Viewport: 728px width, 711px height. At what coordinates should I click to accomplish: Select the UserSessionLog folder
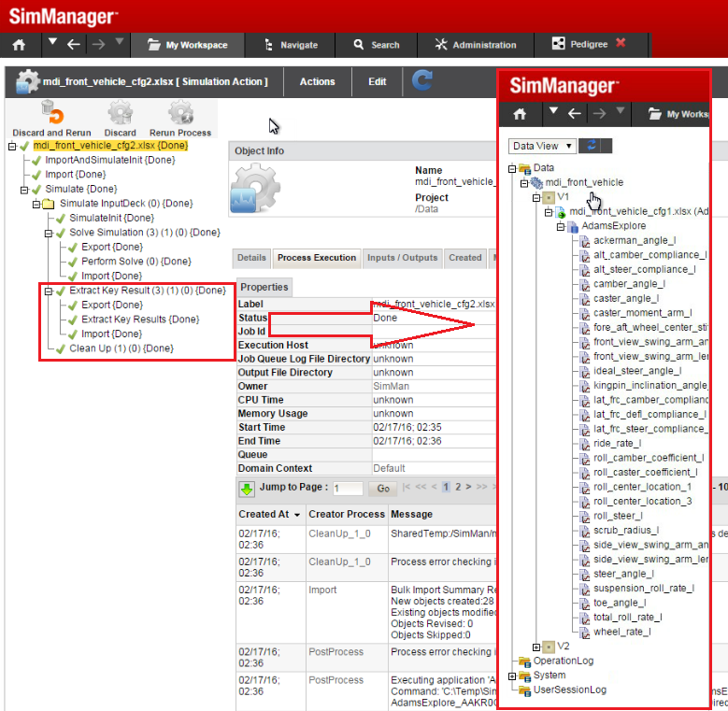(x=570, y=690)
